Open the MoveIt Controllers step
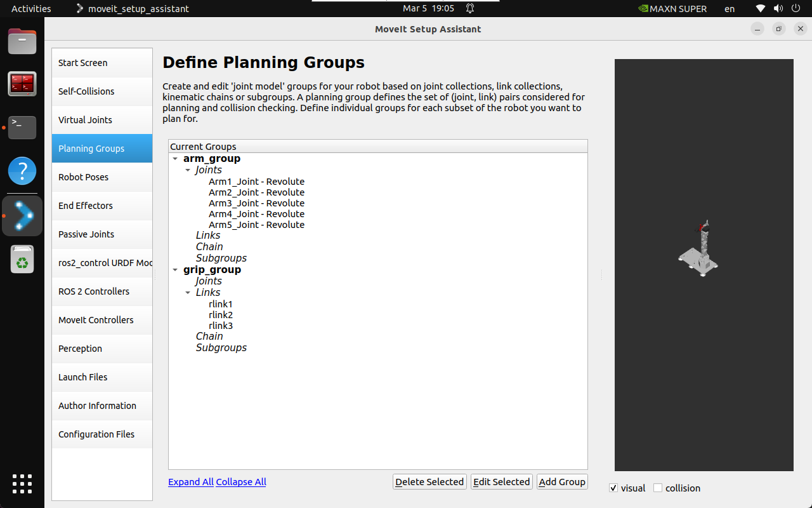 [x=102, y=320]
